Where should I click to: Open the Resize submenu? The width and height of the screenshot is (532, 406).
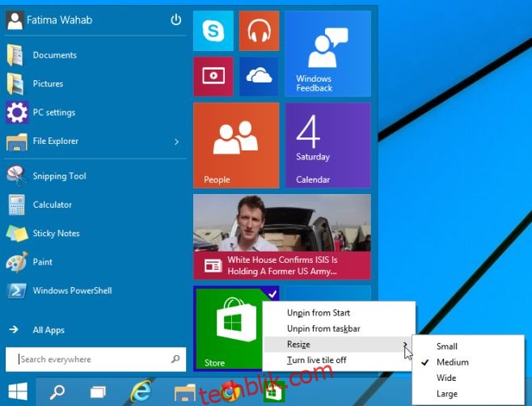pos(339,345)
